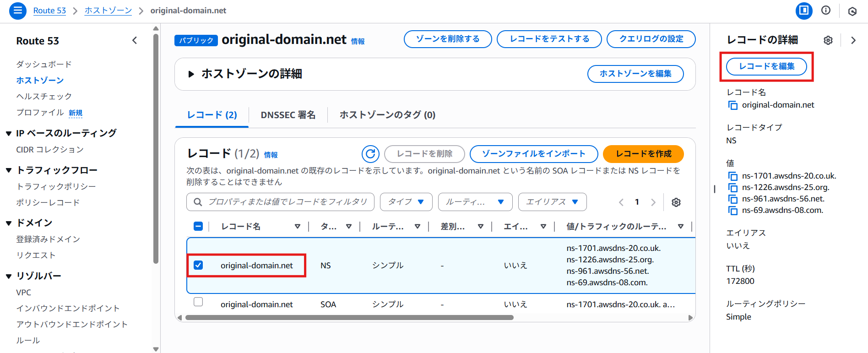Sort by 差別... column

tap(481, 226)
